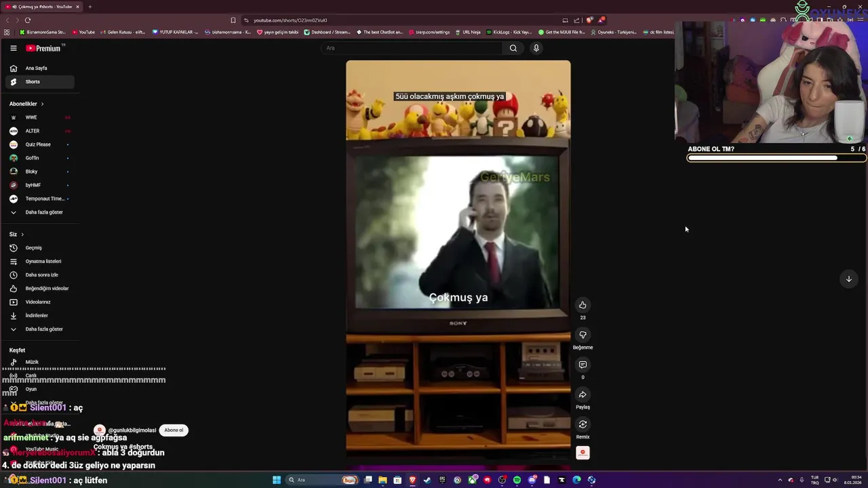
Task: Open Videolarınız in the sidebar
Action: [x=40, y=302]
